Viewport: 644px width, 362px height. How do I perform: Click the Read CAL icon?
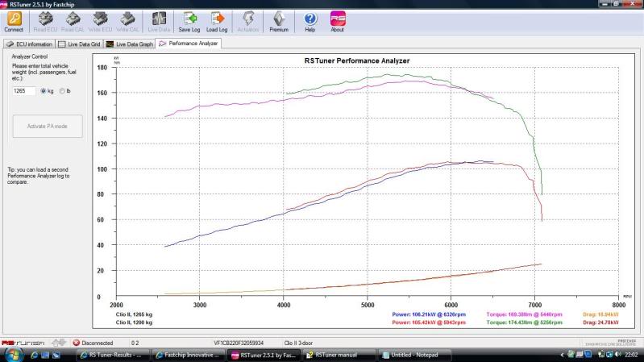72,20
